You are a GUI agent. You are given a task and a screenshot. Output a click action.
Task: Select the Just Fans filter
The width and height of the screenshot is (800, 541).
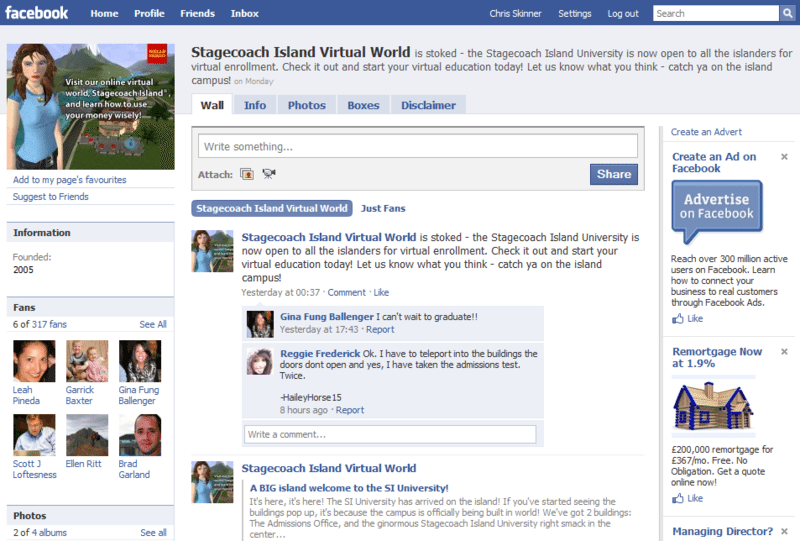coord(383,208)
